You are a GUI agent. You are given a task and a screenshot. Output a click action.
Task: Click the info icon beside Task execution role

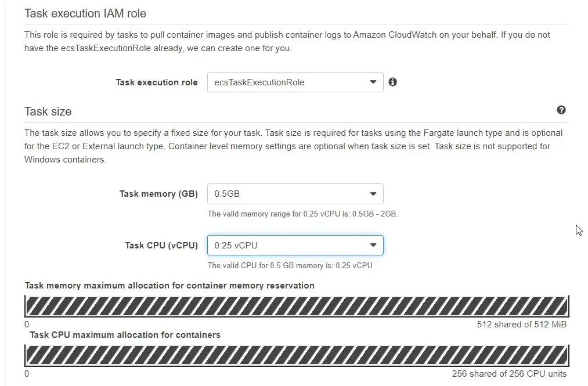click(x=392, y=82)
